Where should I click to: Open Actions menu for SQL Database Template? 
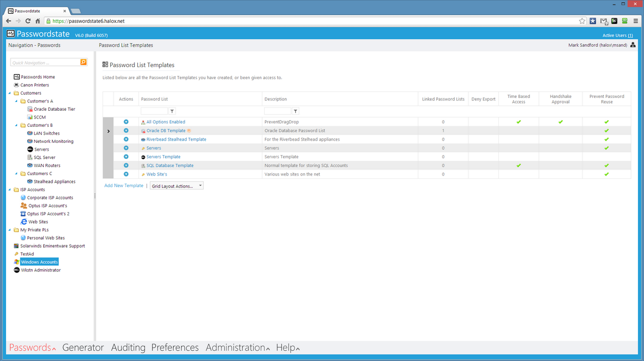click(126, 166)
